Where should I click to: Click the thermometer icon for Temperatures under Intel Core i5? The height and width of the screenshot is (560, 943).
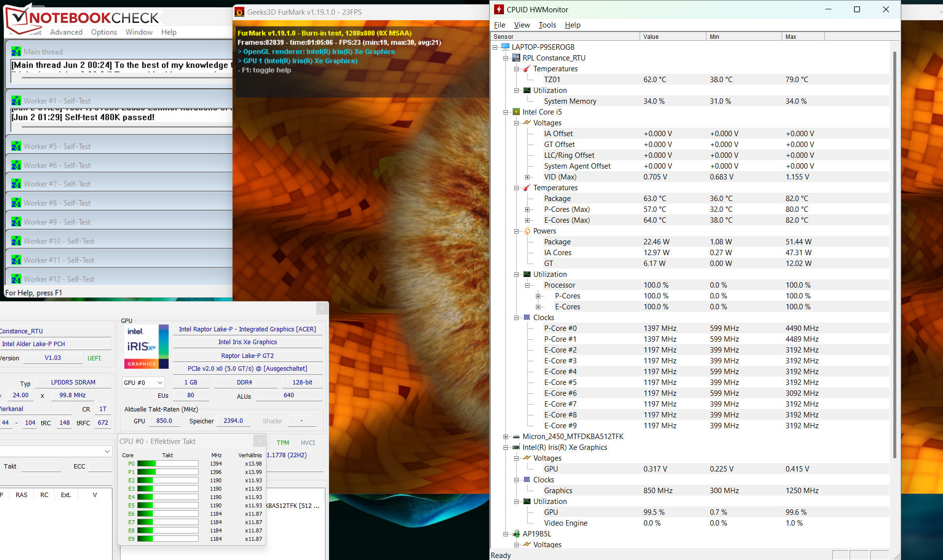527,187
